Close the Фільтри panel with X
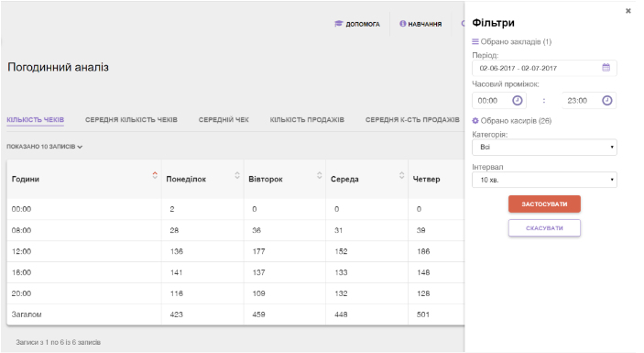 [x=628, y=11]
